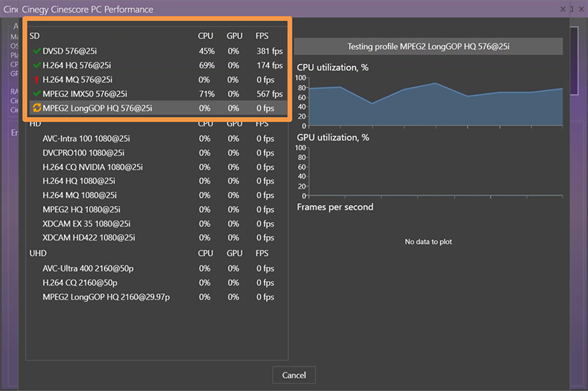The height and width of the screenshot is (391, 588).
Task: Click the SD section GPU column header
Action: 234,36
